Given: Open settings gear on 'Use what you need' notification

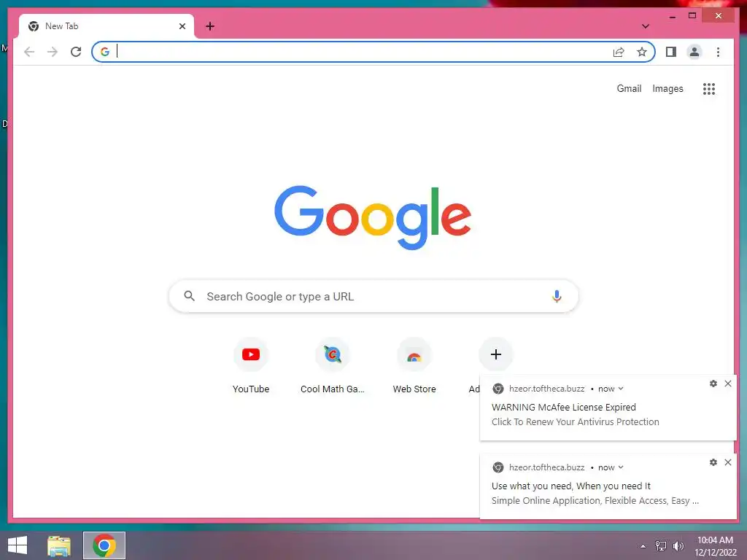Looking at the screenshot, I should point(713,462).
